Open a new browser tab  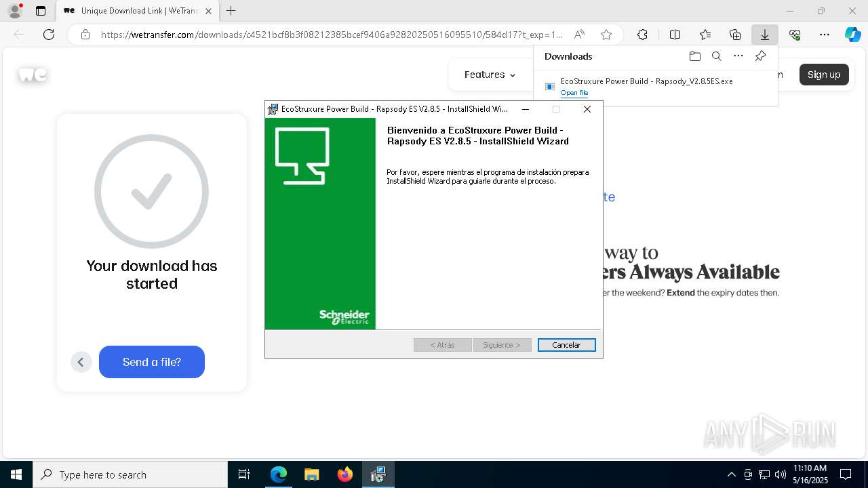tap(231, 11)
